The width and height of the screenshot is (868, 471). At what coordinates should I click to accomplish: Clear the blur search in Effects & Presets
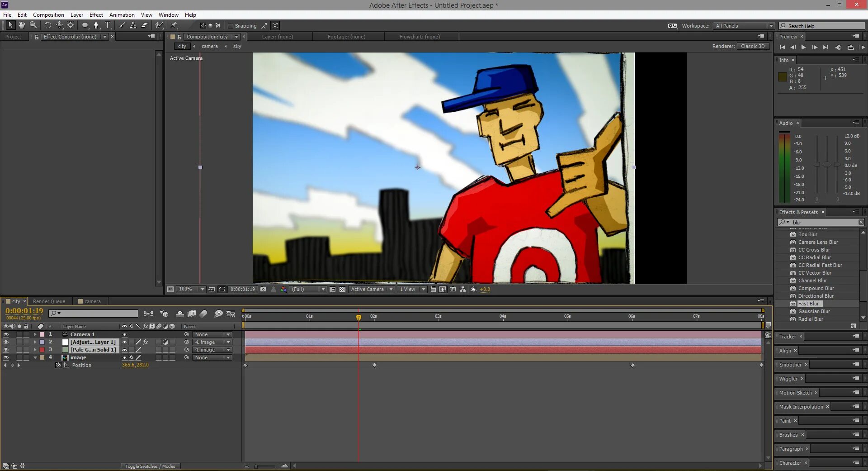click(x=861, y=222)
